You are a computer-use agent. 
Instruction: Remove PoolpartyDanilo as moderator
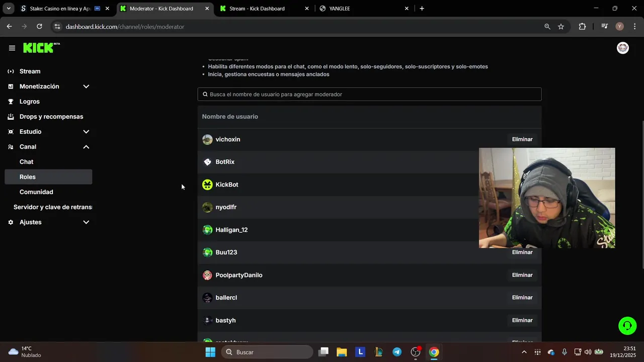(522, 275)
